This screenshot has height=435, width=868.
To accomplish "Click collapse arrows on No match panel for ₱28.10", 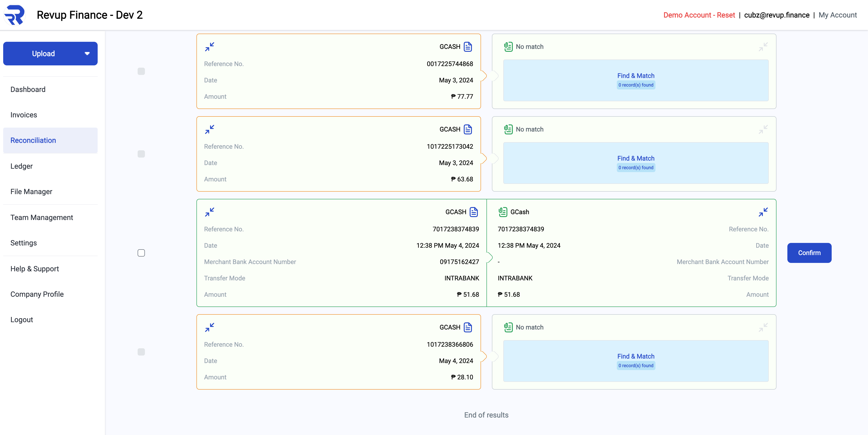I will click(763, 327).
